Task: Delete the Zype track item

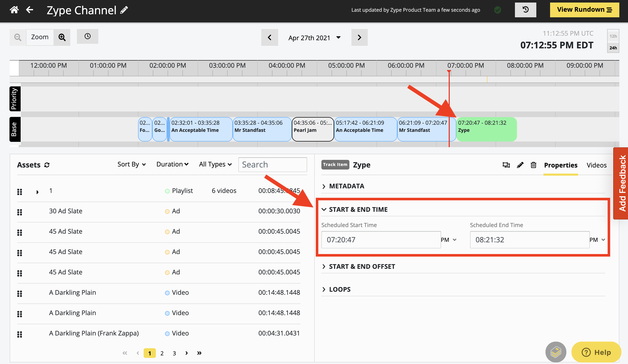Action: [533, 165]
